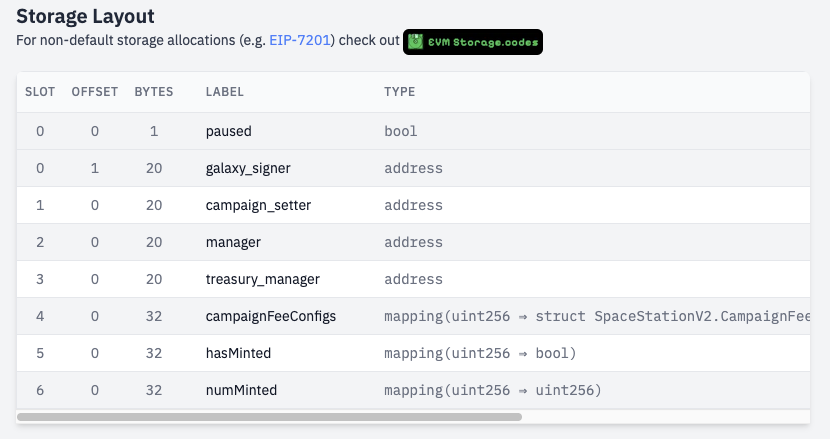Select the galaxy_signer label cell
830x439 pixels.
(248, 168)
